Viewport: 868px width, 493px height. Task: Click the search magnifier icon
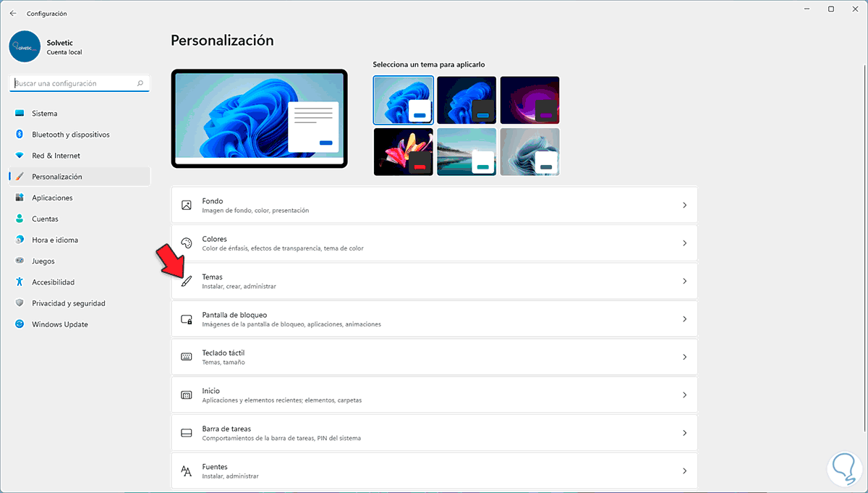click(140, 83)
